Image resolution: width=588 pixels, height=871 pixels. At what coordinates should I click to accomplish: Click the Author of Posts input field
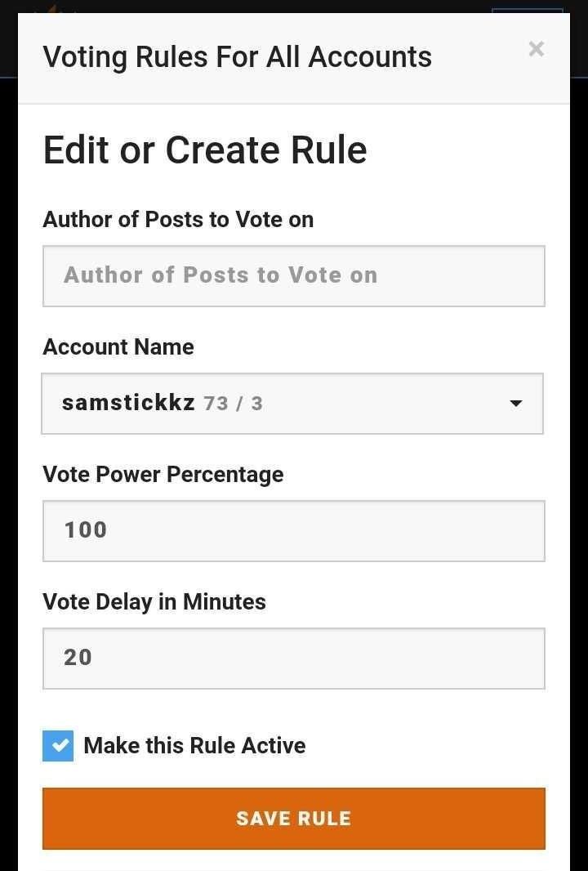click(293, 276)
